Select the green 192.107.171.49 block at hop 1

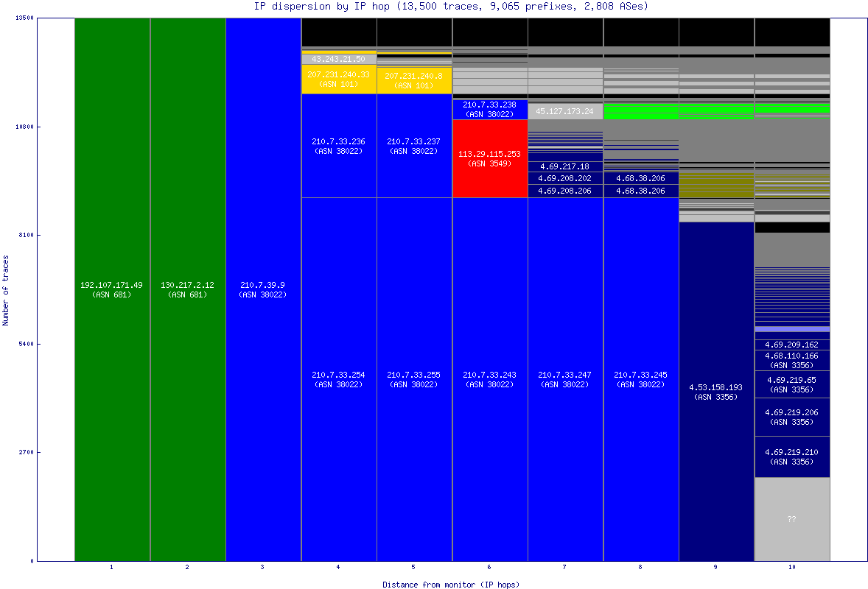111,287
